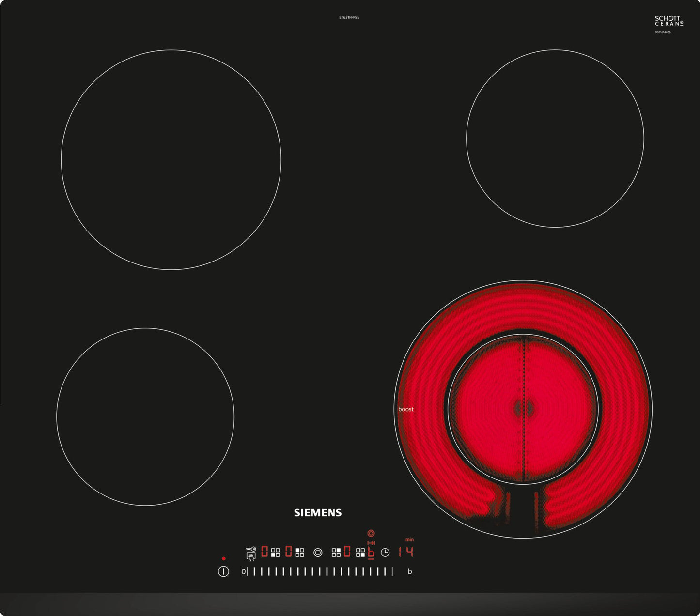
Task: Click the SCHOTT CERAN logo
Action: [669, 21]
